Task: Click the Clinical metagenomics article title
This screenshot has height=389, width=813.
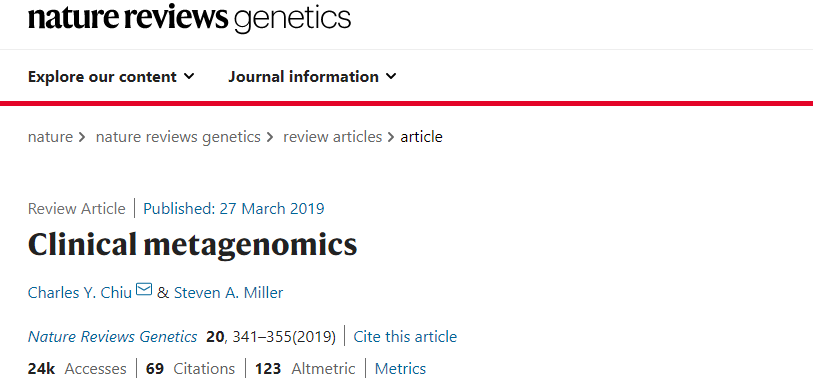Action: pos(192,245)
